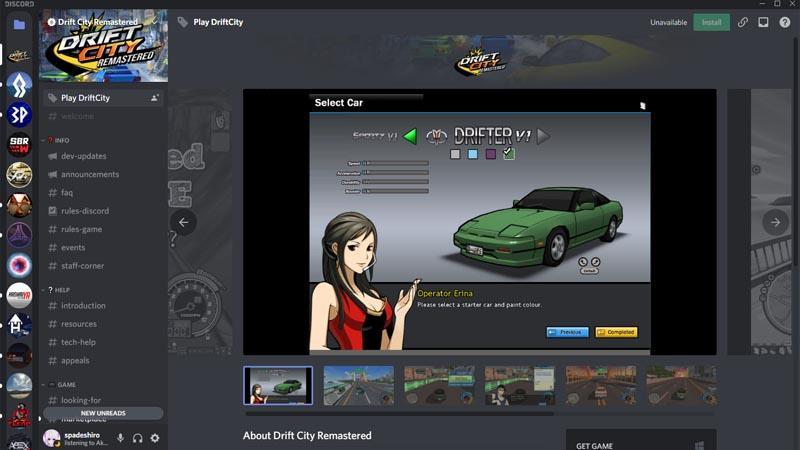Viewport: 800px width, 450px height.
Task: Click the blue Previous button in the screenshot
Action: click(567, 332)
